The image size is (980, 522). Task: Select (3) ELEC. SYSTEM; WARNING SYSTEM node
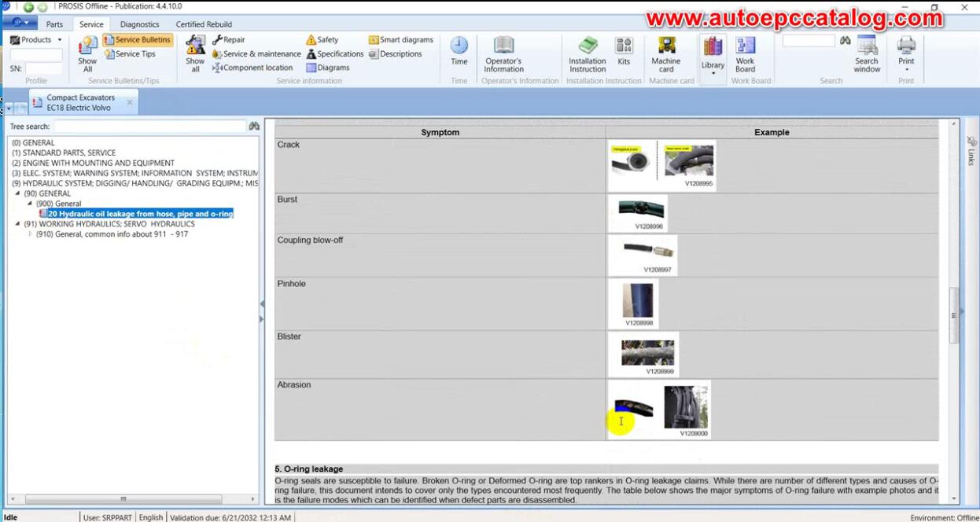click(x=134, y=174)
